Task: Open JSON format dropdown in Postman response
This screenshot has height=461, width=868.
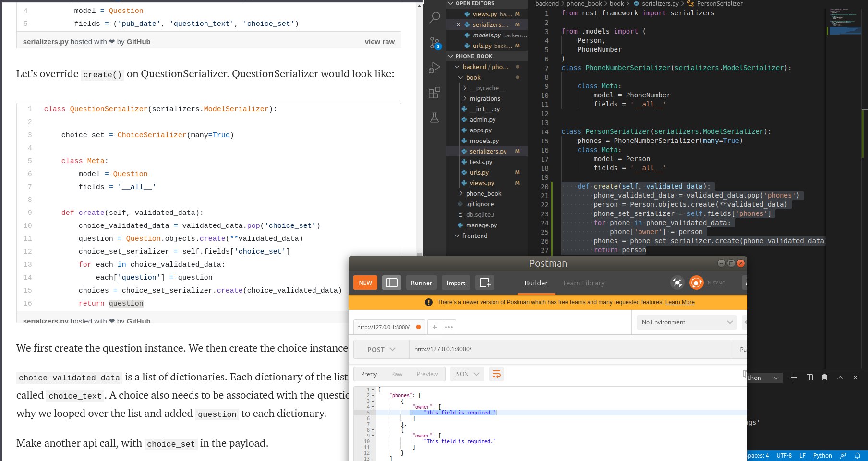Action: [x=467, y=374]
